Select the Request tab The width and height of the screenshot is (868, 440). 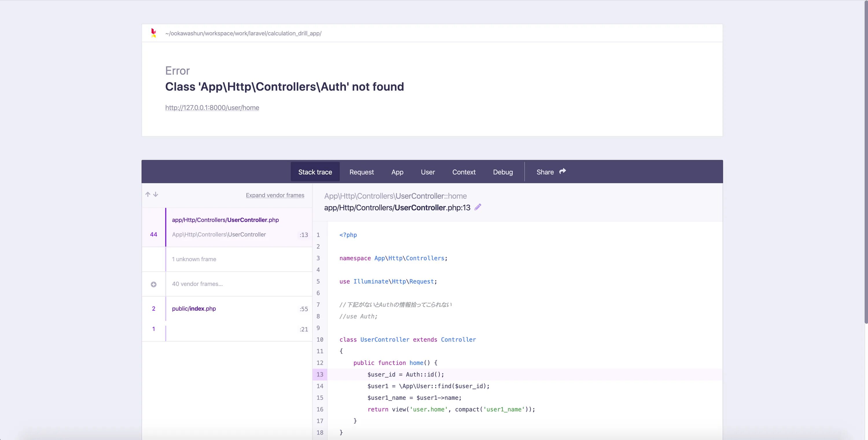point(361,172)
